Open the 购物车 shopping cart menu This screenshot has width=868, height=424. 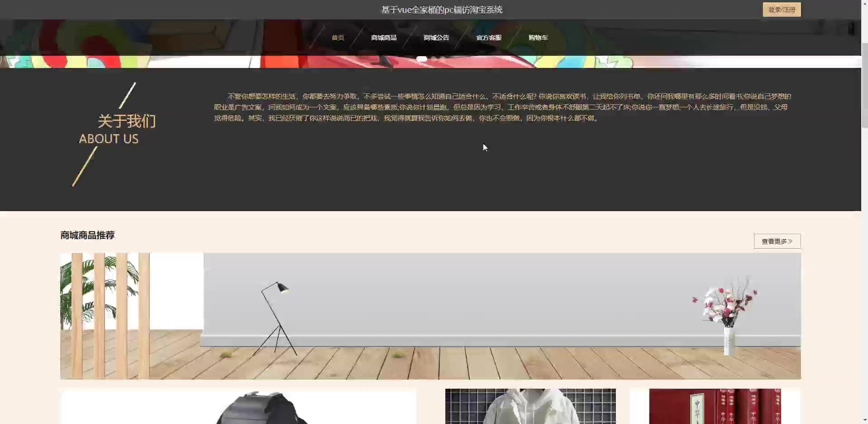(538, 38)
